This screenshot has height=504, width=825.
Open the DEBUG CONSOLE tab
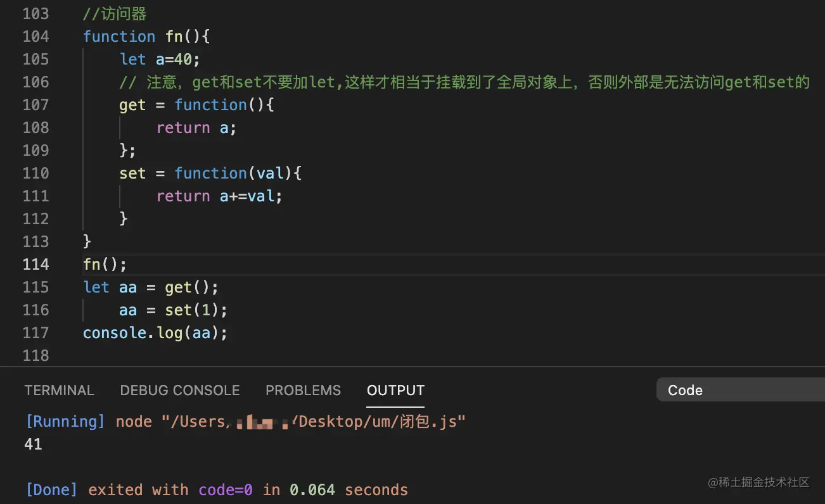tap(180, 390)
